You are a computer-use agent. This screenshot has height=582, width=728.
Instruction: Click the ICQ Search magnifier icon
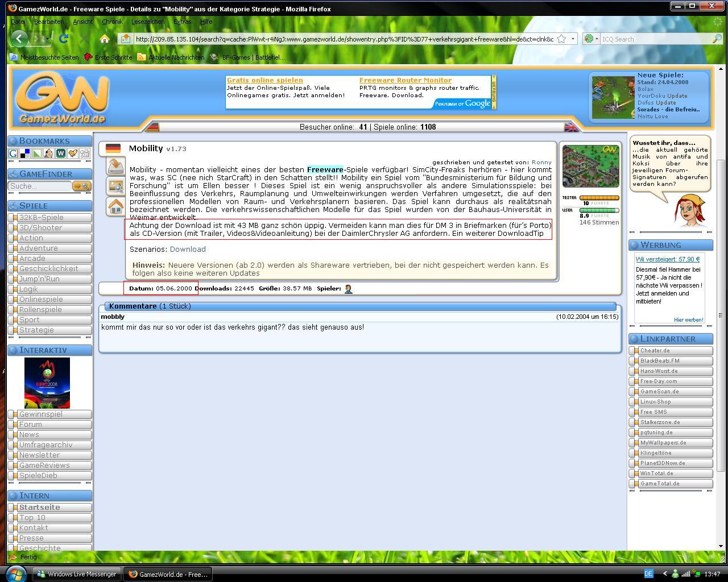(717, 39)
